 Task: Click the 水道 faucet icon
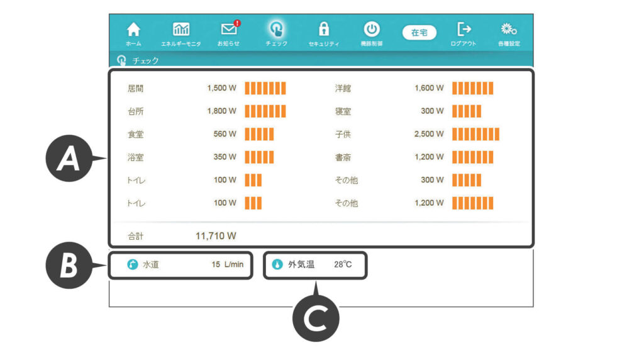point(132,264)
